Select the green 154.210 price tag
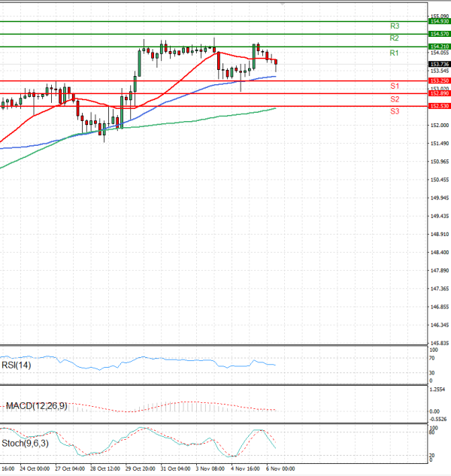This screenshot has width=451, height=476. 439,47
